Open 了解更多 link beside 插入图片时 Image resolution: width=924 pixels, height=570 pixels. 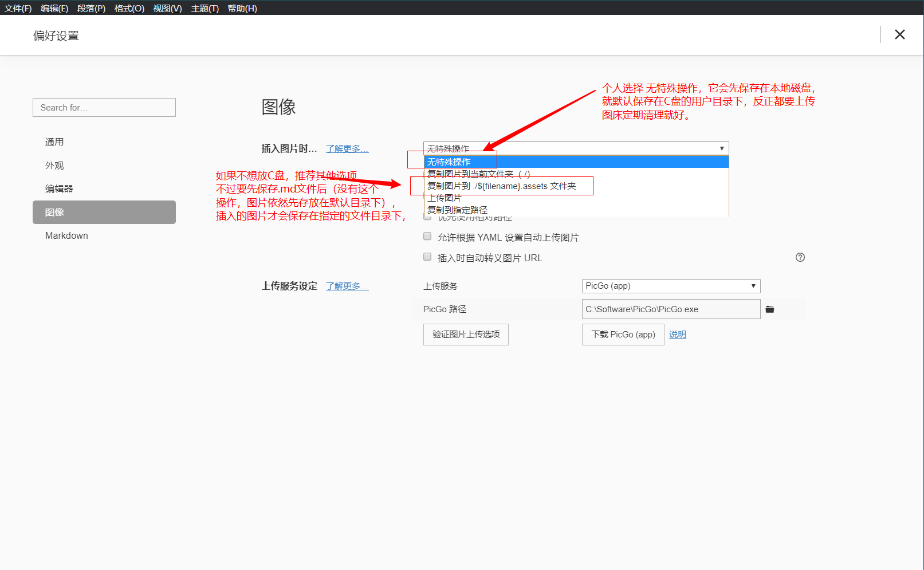point(347,149)
